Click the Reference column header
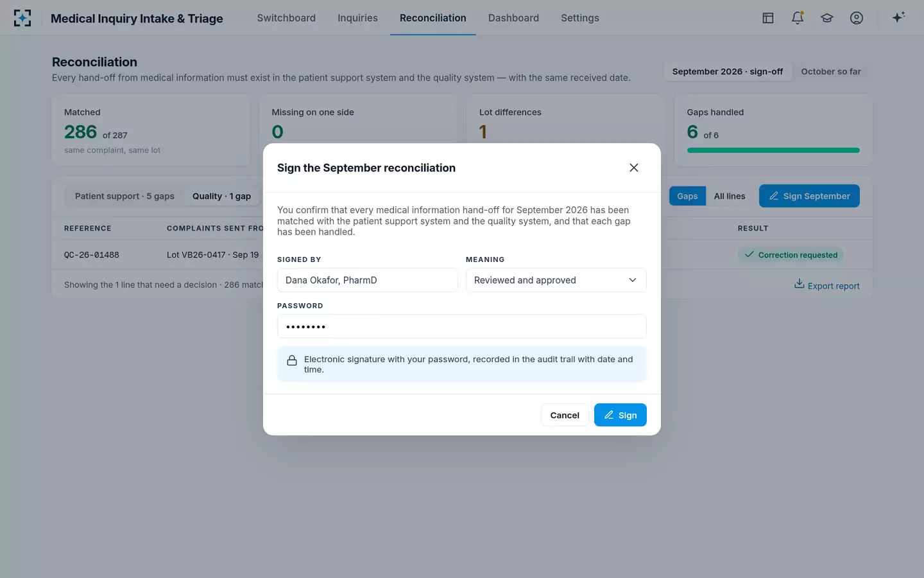Image resolution: width=924 pixels, height=578 pixels. click(x=88, y=228)
